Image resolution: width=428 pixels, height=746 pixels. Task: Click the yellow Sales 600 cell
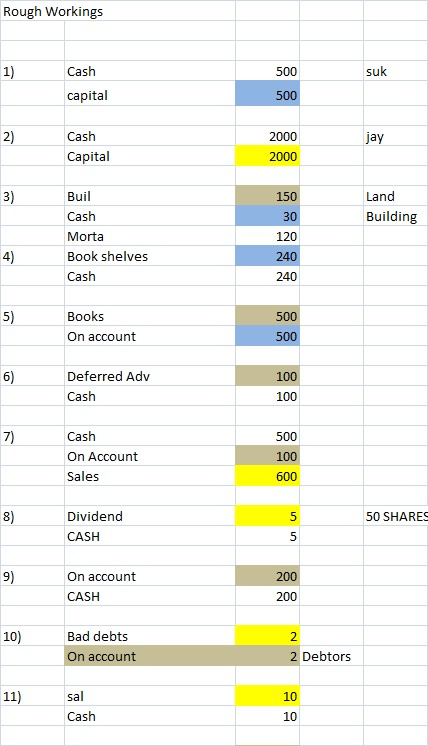[x=267, y=476]
